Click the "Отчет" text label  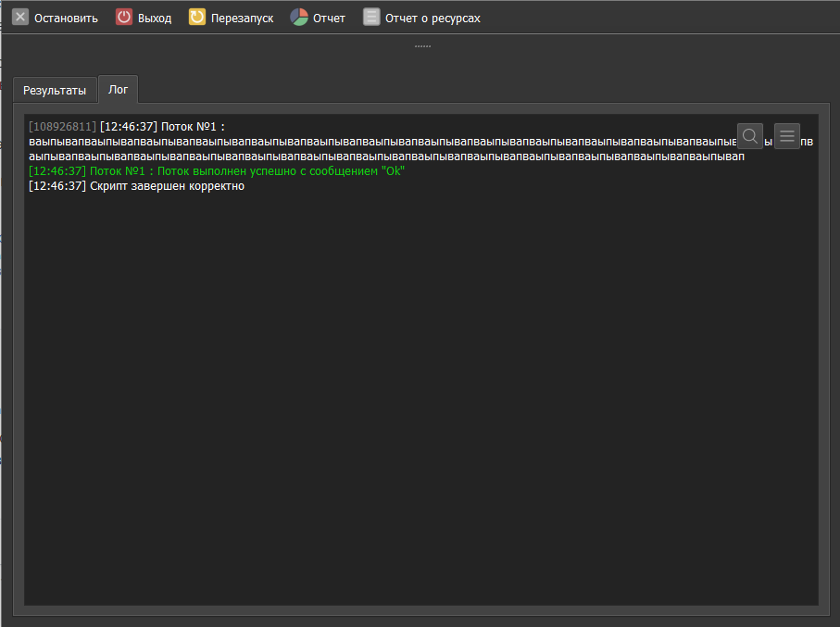tap(329, 19)
